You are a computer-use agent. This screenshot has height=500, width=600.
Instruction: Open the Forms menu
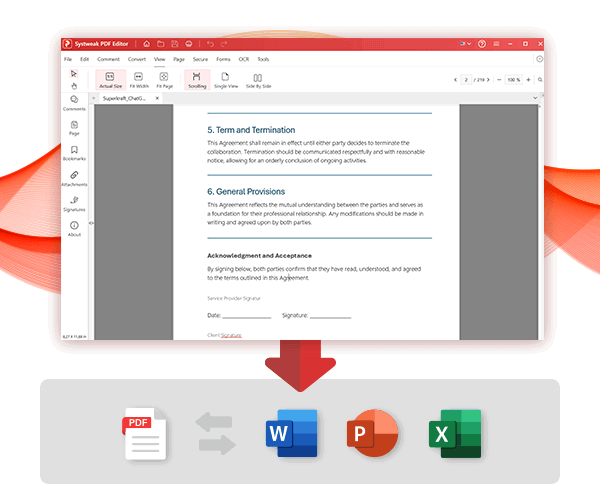point(223,59)
